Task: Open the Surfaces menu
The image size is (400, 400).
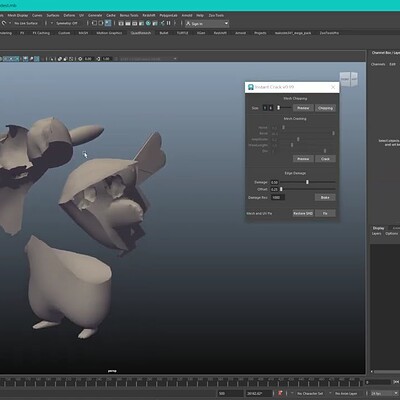Action: coord(53,15)
